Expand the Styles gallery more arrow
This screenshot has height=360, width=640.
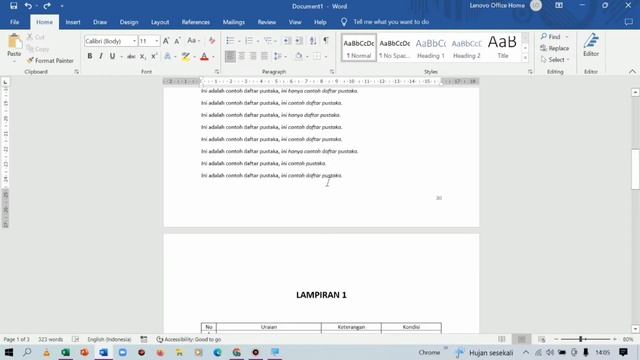pos(525,58)
